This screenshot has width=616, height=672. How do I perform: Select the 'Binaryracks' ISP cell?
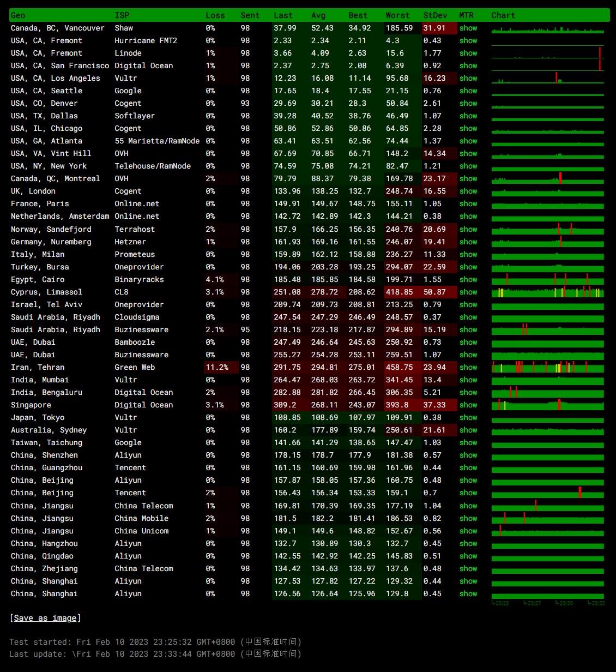(x=139, y=279)
